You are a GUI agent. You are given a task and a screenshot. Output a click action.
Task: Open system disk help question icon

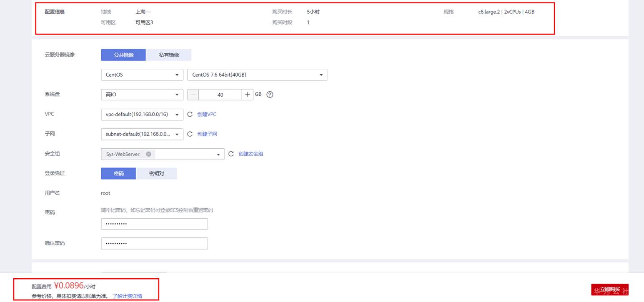(x=270, y=95)
